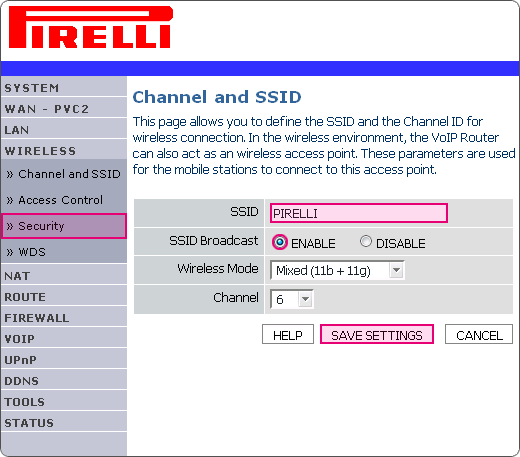
Task: Open the WAN - PVC2 menu
Action: coord(64,109)
